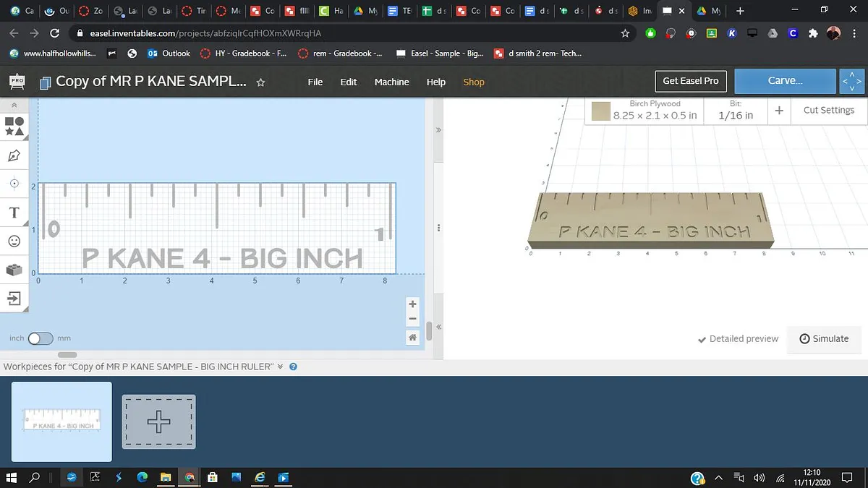Open the Cut Settings dropdown
The width and height of the screenshot is (868, 488).
[828, 110]
